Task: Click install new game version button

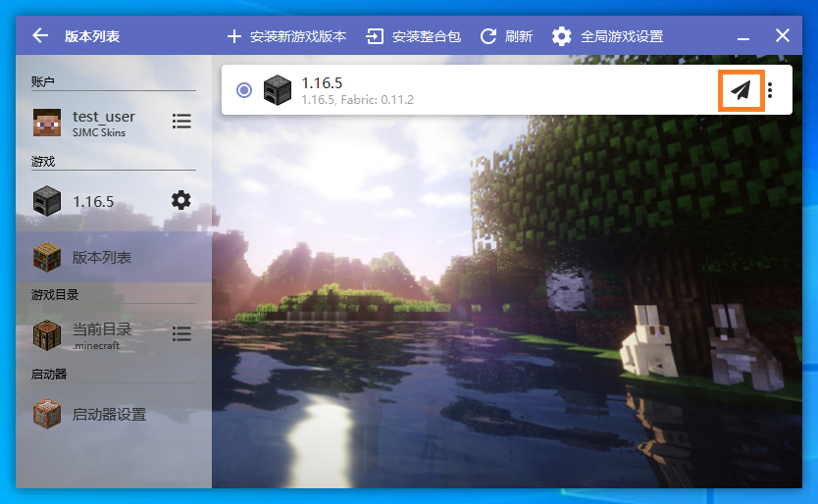Action: (286, 36)
